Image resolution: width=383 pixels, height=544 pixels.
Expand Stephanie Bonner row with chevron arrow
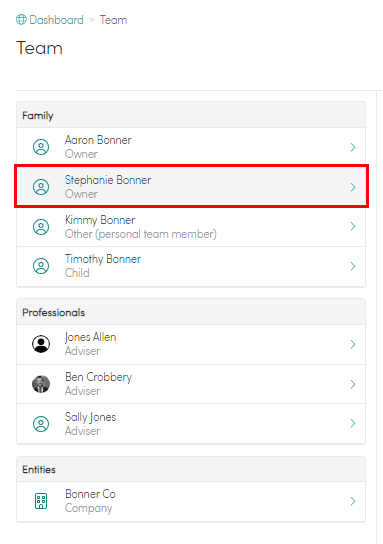[353, 187]
